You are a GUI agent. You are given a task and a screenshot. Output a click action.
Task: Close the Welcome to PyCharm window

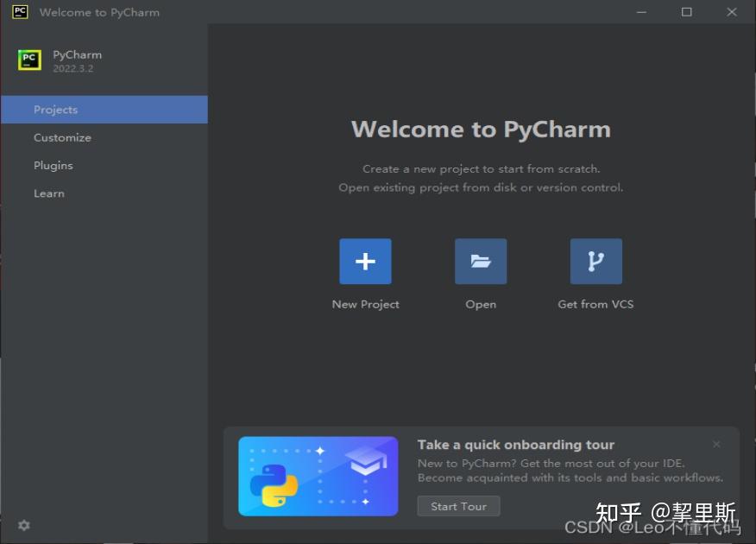tap(732, 12)
